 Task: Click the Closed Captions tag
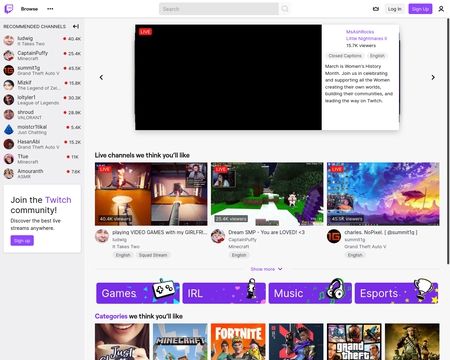coord(345,56)
